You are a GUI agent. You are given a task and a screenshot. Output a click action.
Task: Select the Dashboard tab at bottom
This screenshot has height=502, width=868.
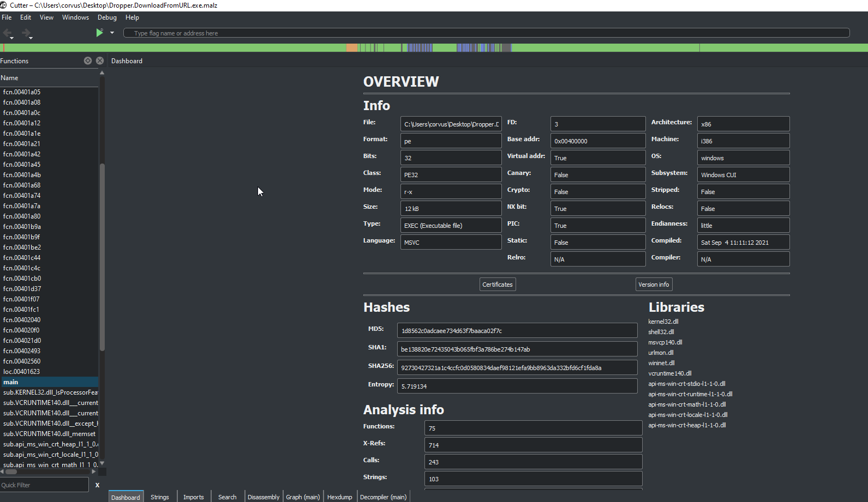(125, 497)
